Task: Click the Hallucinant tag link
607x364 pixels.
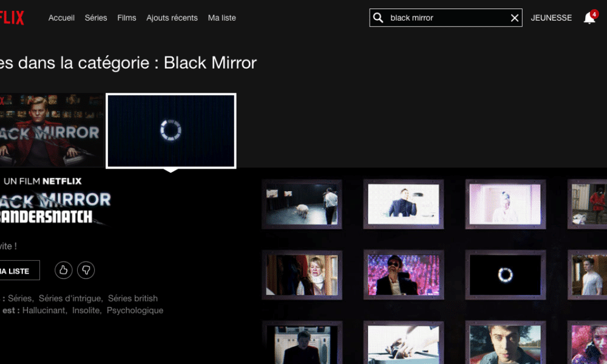Action: click(x=44, y=311)
